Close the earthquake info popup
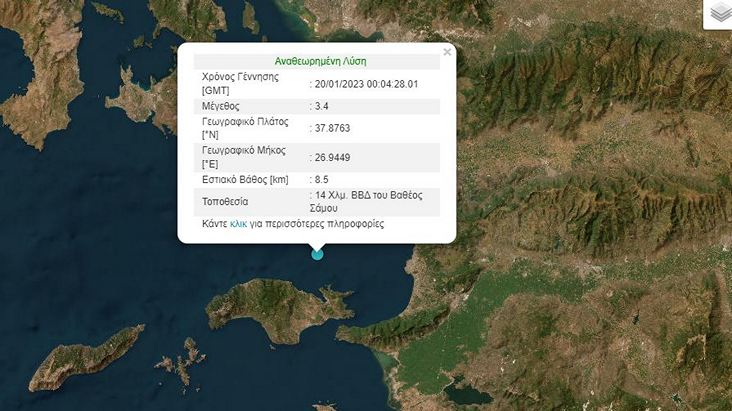This screenshot has height=411, width=732. pyautogui.click(x=447, y=52)
